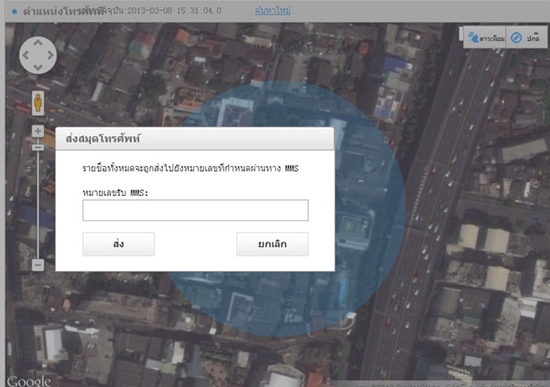The image size is (550, 387).
Task: Click the ส่งสมุดโทรศัพท์ dialog title bar
Action: 195,139
